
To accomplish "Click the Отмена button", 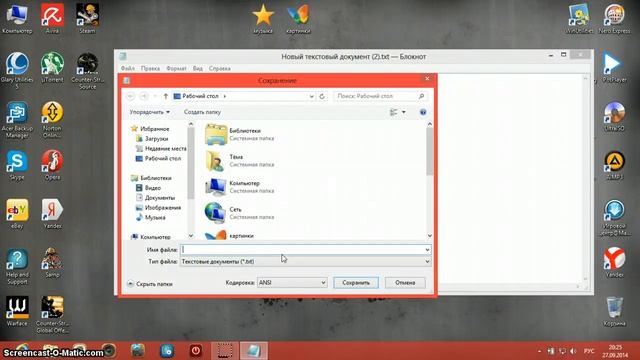I will point(405,282).
